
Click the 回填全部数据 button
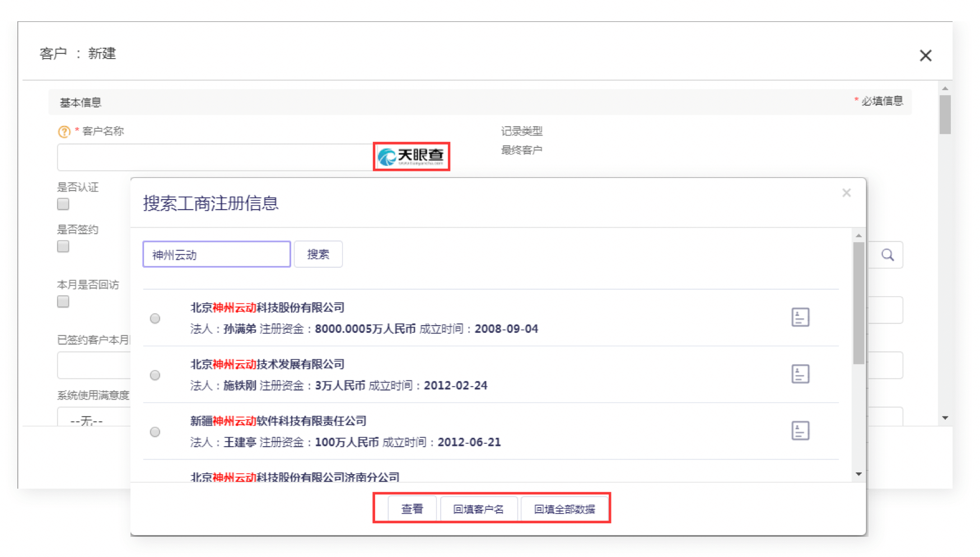(x=564, y=509)
